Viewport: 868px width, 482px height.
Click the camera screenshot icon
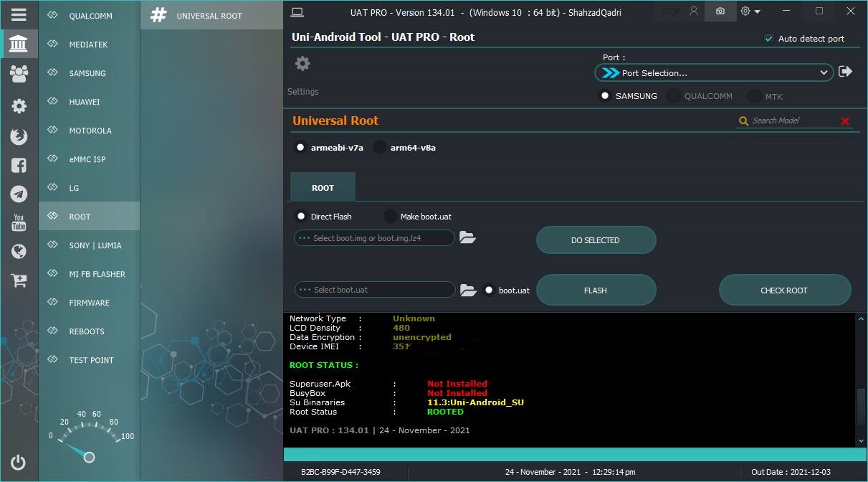tap(720, 11)
